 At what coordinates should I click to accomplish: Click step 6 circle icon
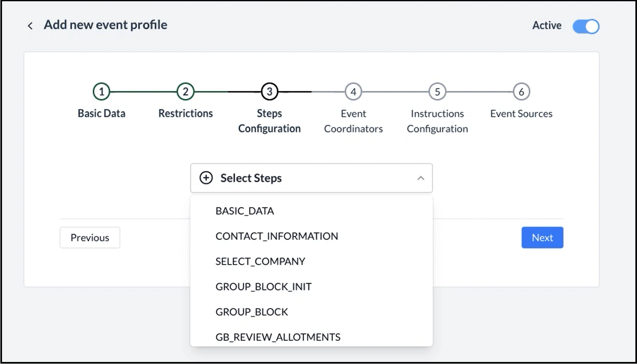(x=521, y=92)
